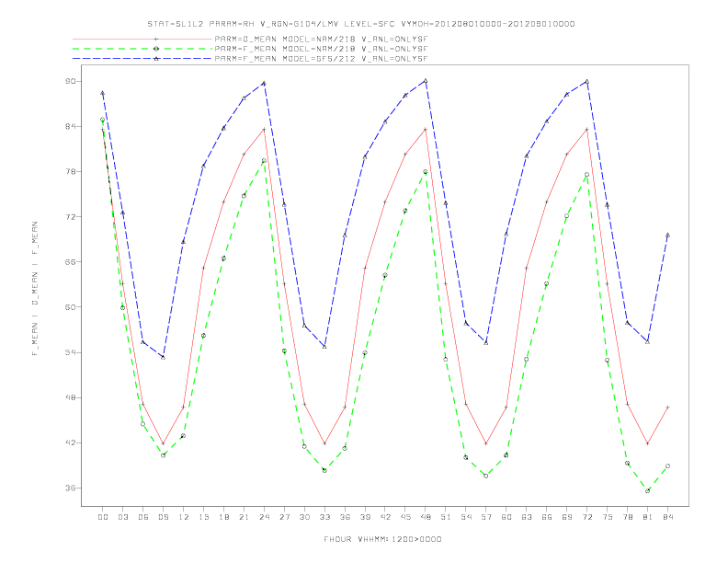Click y-axis tick label 48
Screen dimensions: 728x563
point(71,397)
